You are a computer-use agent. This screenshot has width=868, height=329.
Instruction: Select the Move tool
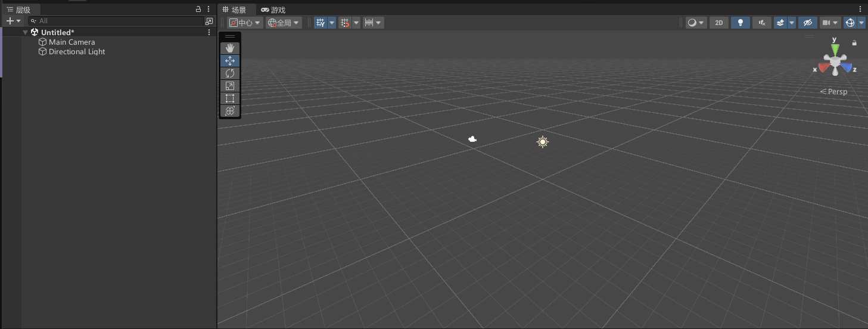230,61
